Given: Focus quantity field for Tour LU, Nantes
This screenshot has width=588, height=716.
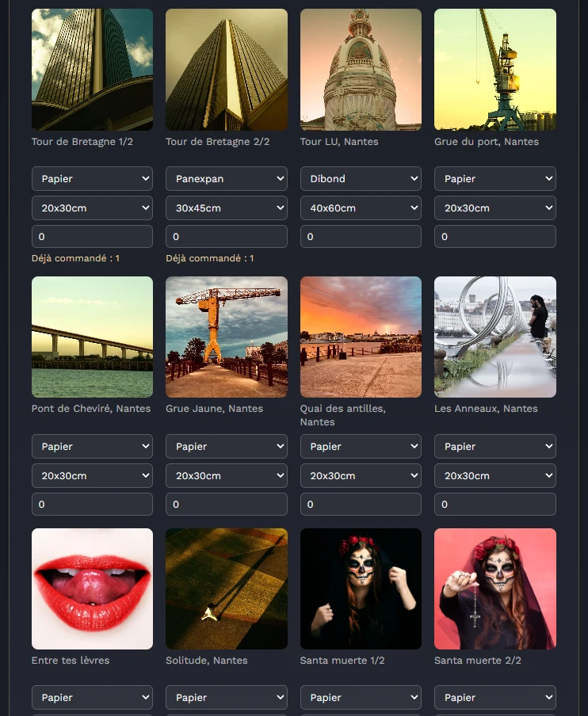Looking at the screenshot, I should [361, 237].
